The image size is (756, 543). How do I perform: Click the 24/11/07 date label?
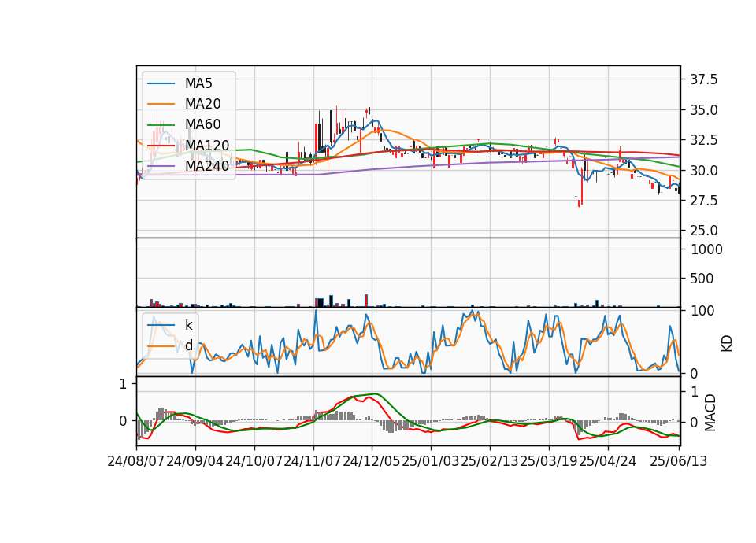pyautogui.click(x=313, y=461)
